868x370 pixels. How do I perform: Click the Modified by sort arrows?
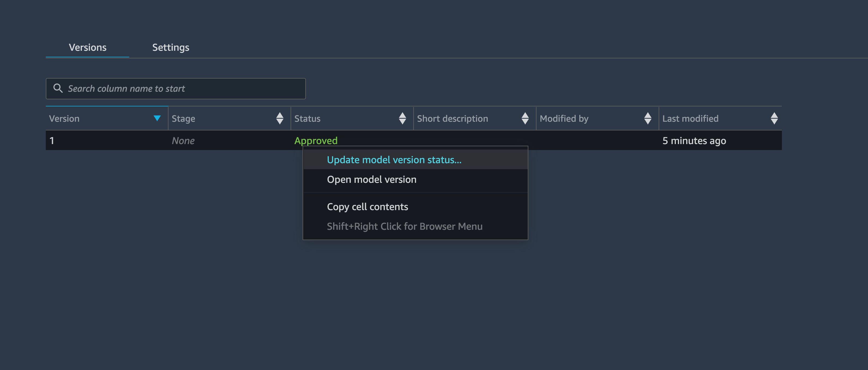coord(647,118)
